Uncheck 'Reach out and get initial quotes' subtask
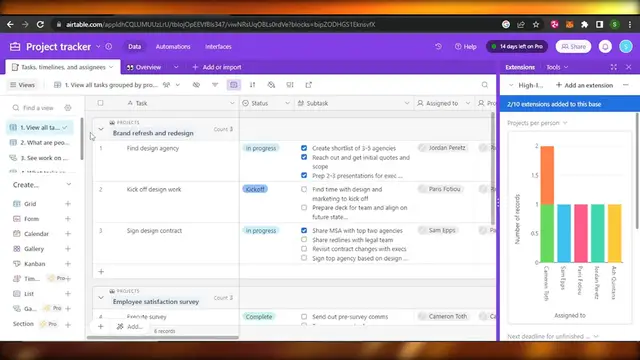Screen dimensions: 640x360 tap(304, 157)
